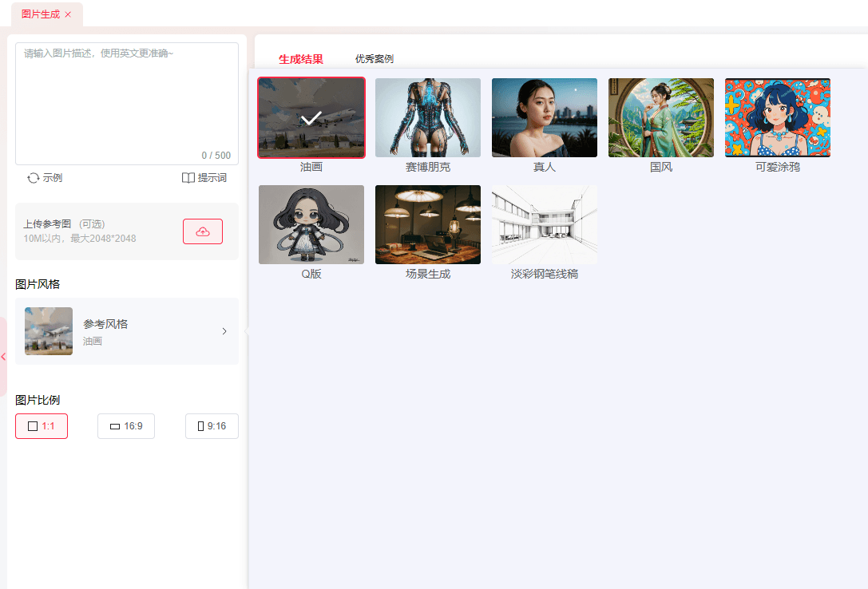868x589 pixels.
Task: Choose the 油画 style thumbnail
Action: coord(311,118)
